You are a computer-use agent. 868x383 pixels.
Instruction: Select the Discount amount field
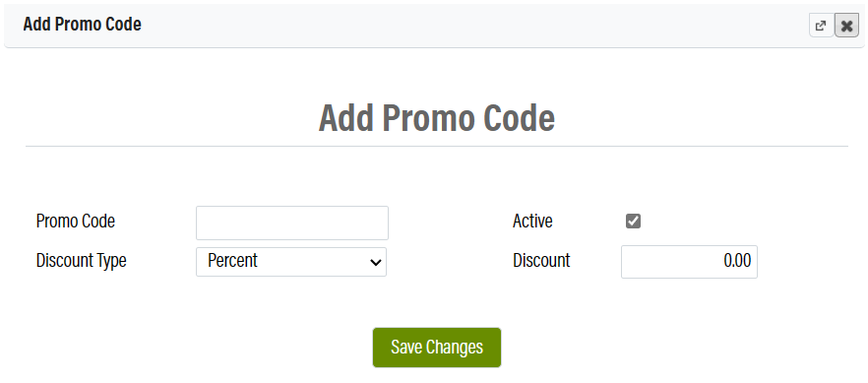[x=689, y=261]
